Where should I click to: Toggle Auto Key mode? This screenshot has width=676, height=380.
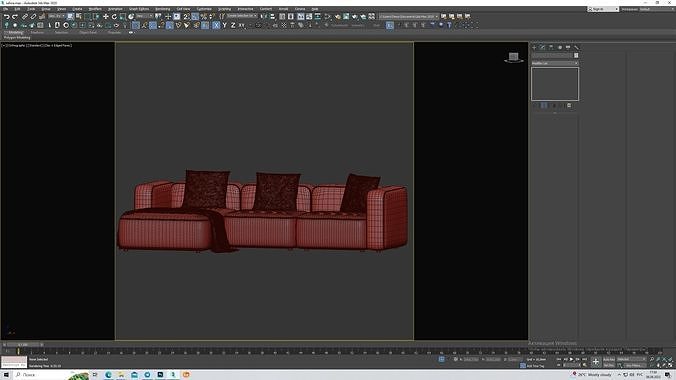tap(609, 359)
